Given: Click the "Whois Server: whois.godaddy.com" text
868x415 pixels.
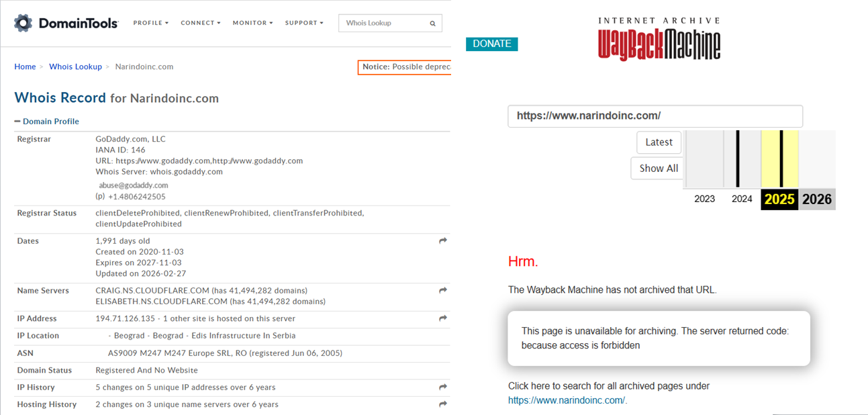Looking at the screenshot, I should 159,172.
